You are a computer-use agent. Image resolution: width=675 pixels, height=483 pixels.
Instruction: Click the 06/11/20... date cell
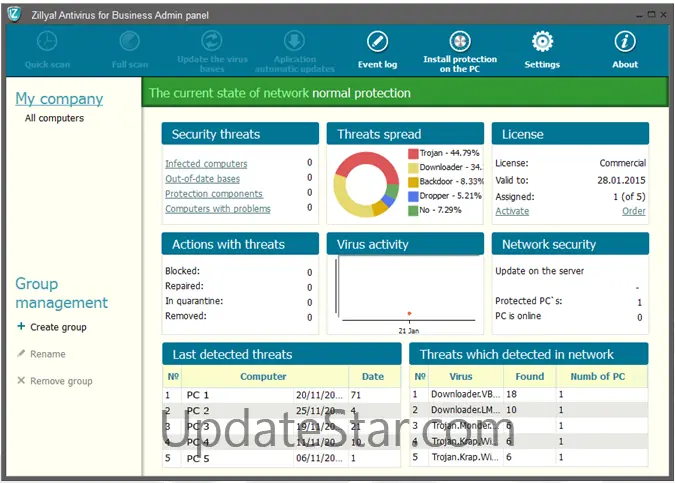tap(319, 458)
